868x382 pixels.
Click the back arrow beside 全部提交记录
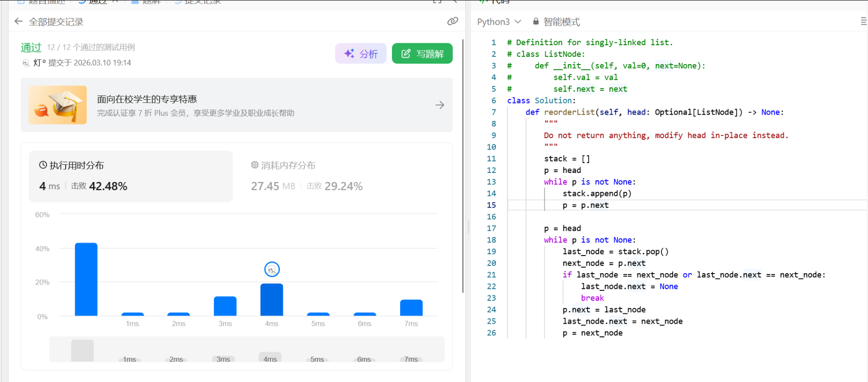coord(19,21)
